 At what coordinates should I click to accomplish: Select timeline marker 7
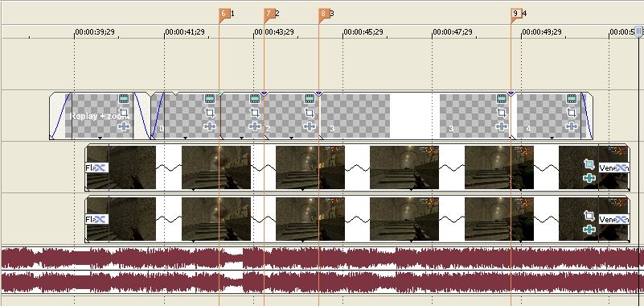click(x=269, y=14)
